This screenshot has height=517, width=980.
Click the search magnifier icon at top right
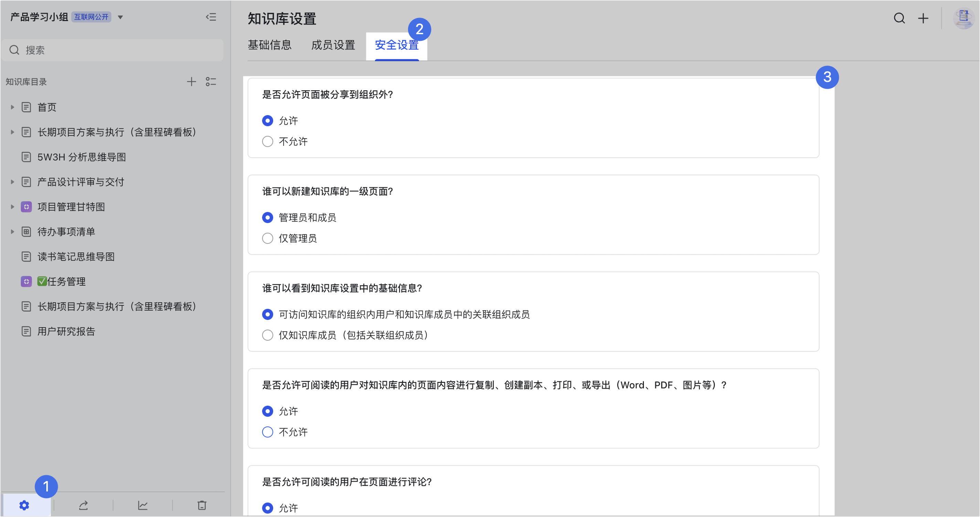[x=899, y=18]
